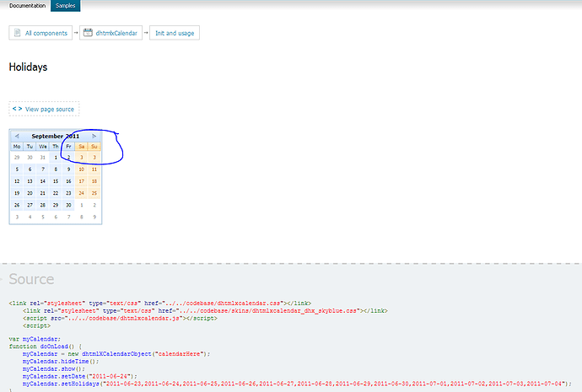Screen dimensions: 582x392
Task: Choose day 22 in the calendar
Action: pos(56,193)
